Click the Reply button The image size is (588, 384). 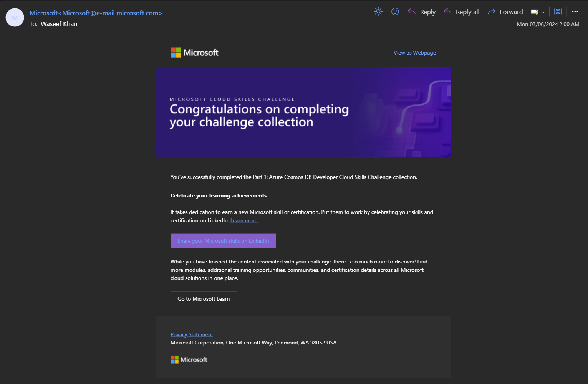point(422,12)
